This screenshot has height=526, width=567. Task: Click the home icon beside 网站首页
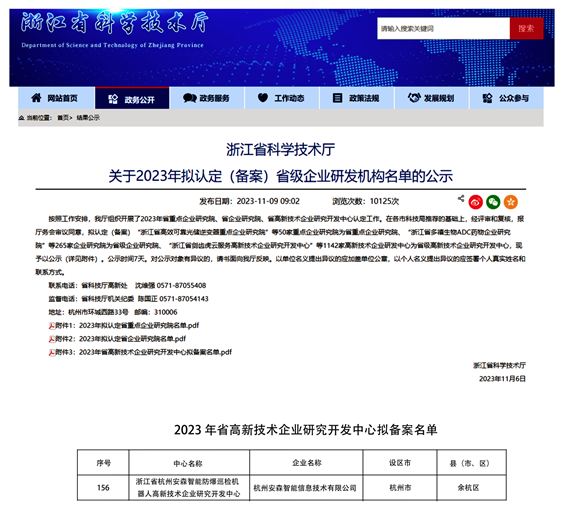36,98
